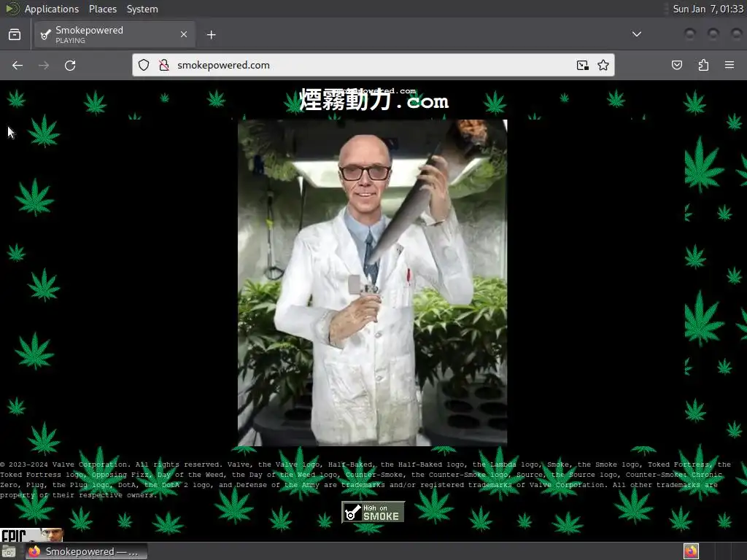
Task: Open the Applications menu
Action: 52,9
